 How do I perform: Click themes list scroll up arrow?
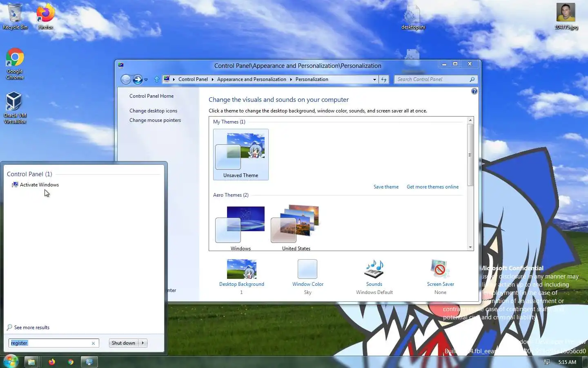pos(470,120)
